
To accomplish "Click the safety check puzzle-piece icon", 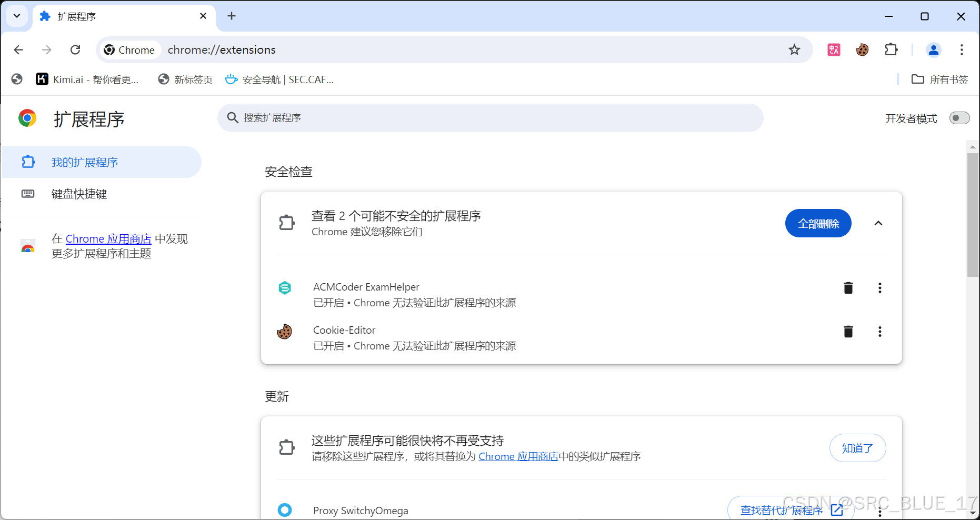I will (x=287, y=223).
